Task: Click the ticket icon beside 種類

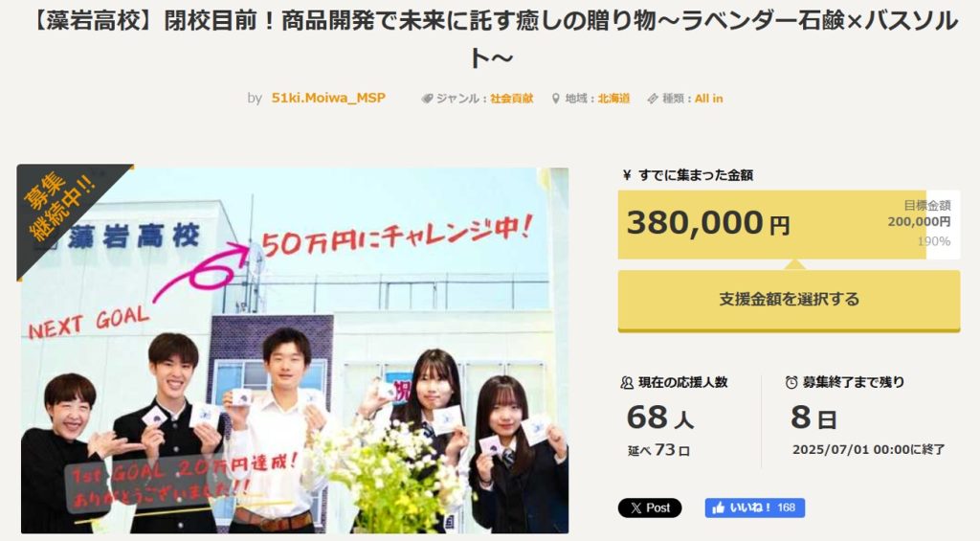Action: pyautogui.click(x=653, y=99)
